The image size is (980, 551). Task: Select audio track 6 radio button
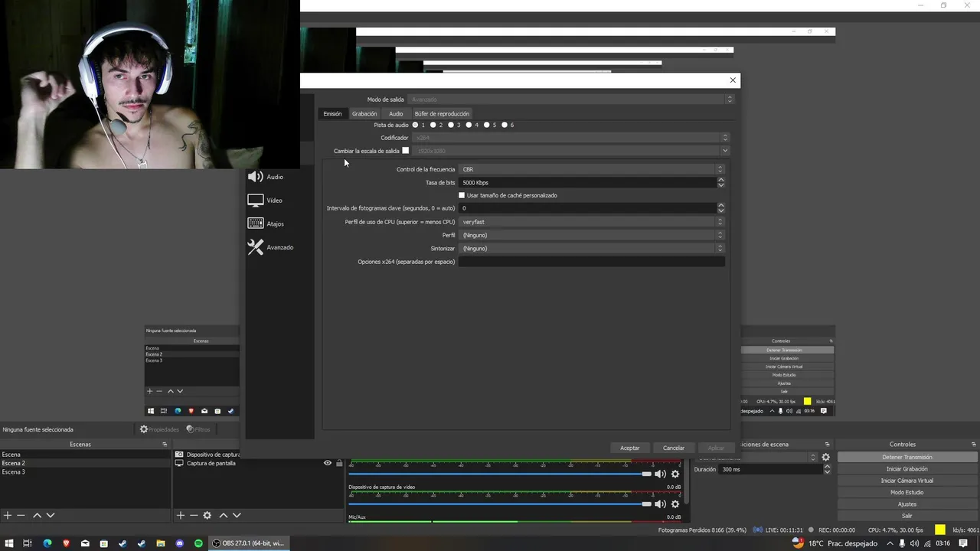tap(505, 125)
